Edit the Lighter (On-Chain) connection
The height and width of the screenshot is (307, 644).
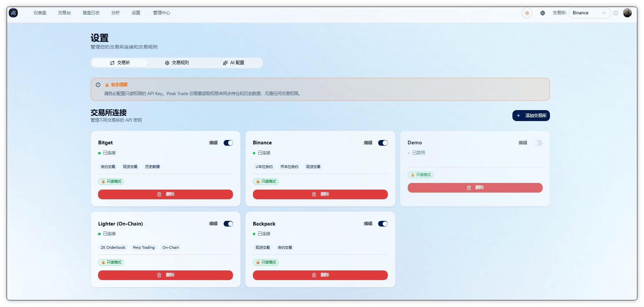click(213, 224)
